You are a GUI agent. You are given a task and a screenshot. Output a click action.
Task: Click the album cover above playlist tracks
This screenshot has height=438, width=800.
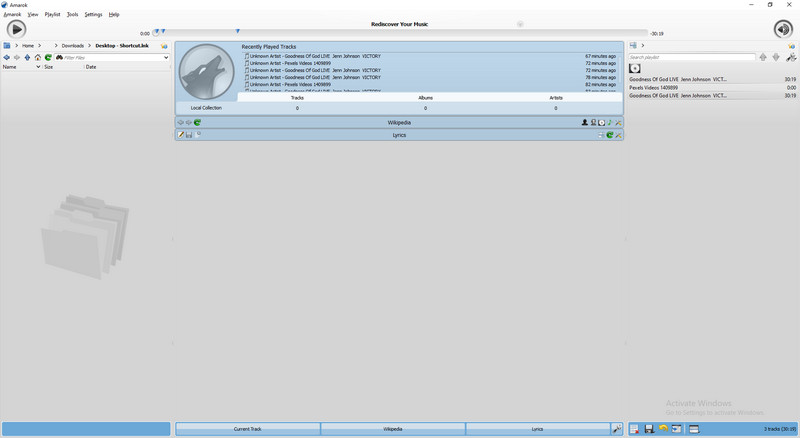tap(635, 68)
